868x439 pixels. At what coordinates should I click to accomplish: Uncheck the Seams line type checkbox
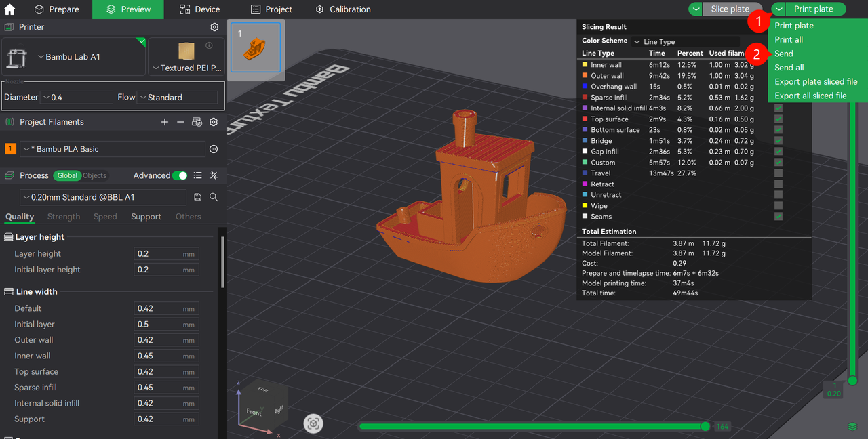[778, 217]
